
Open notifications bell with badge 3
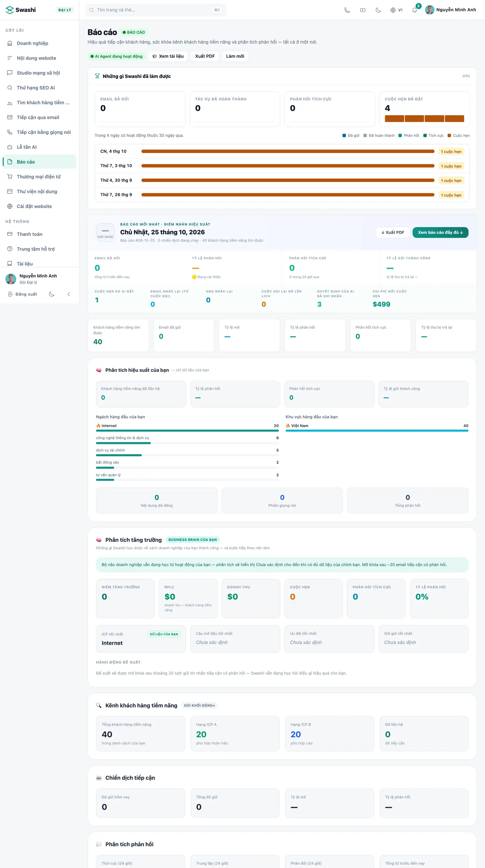[x=415, y=10]
